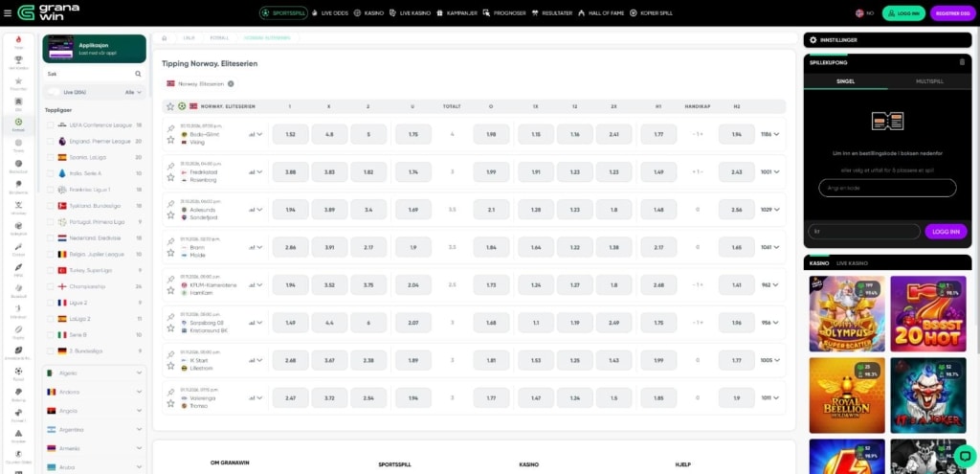Click the top Logg Inn button
The width and height of the screenshot is (980, 474).
(x=903, y=13)
